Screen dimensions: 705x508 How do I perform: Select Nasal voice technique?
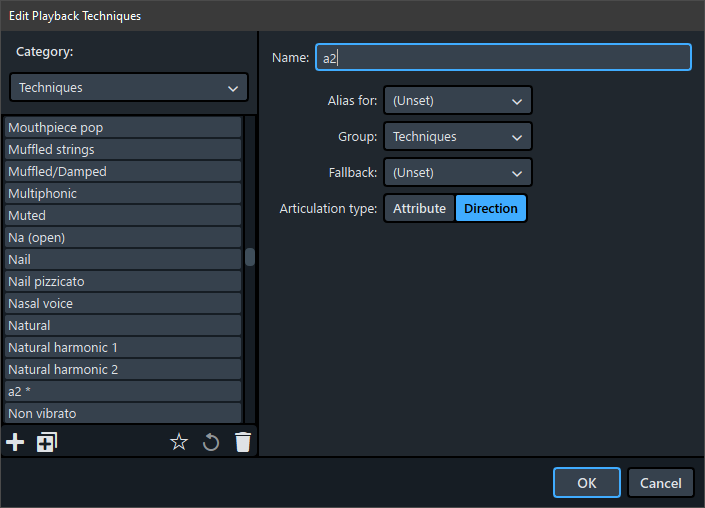[123, 304]
